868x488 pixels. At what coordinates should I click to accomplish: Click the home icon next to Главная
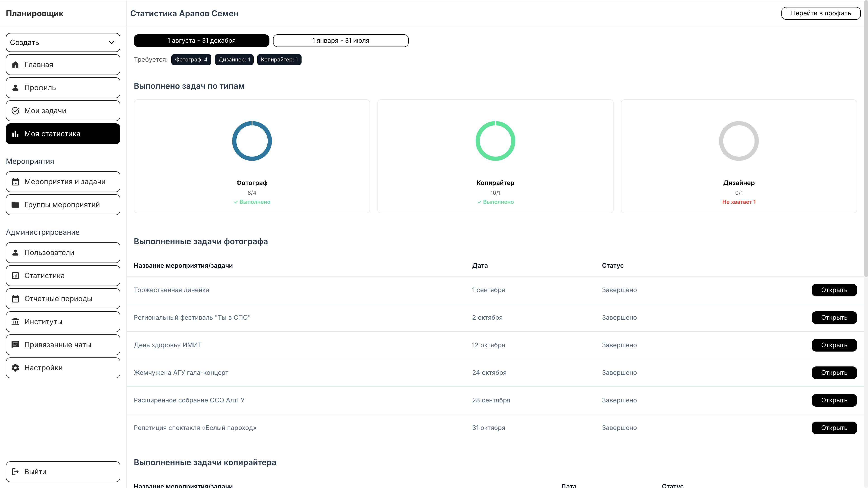point(16,65)
